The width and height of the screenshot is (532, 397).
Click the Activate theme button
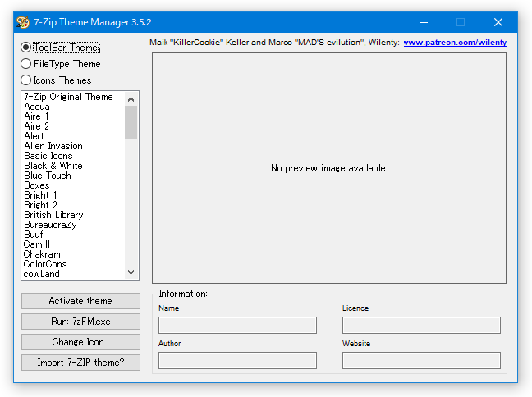pos(80,301)
